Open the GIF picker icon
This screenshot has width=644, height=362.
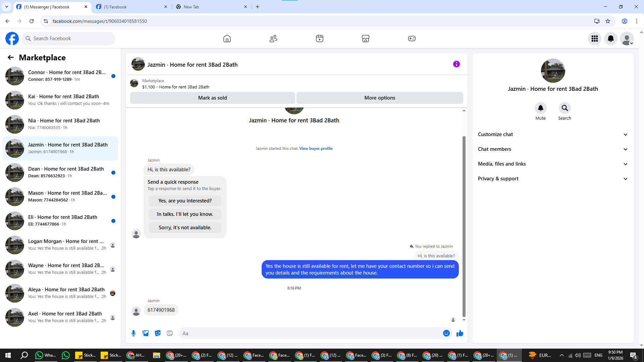coord(170,333)
